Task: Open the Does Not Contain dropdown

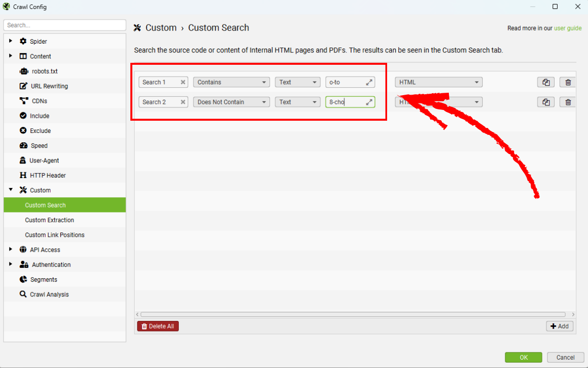Action: 231,102
